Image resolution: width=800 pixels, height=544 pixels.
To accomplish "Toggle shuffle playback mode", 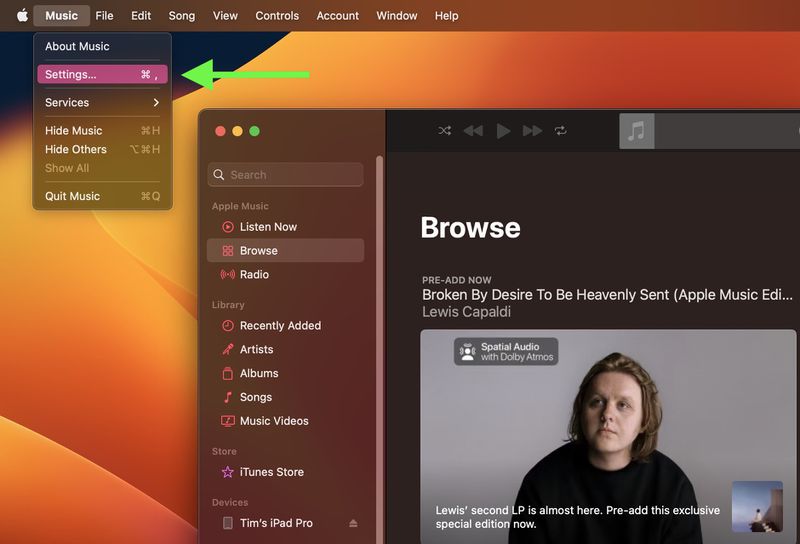I will coord(445,131).
